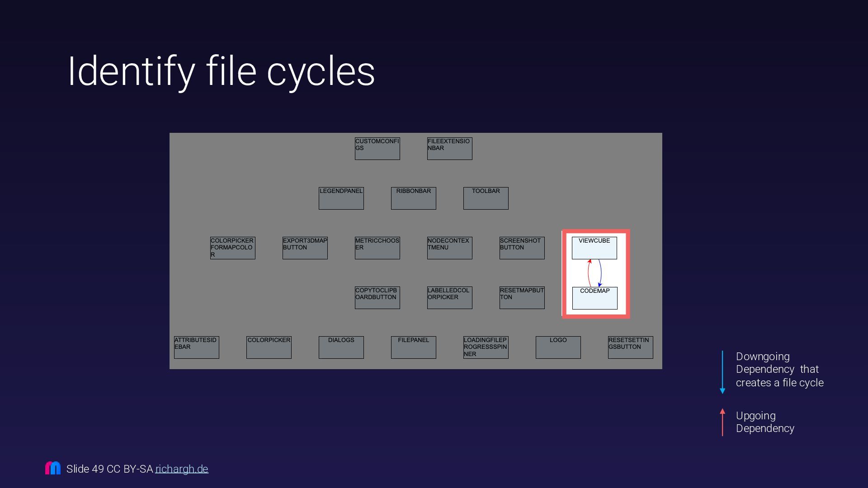Image resolution: width=868 pixels, height=488 pixels.
Task: Click the Identify file cycles title
Action: [x=221, y=71]
